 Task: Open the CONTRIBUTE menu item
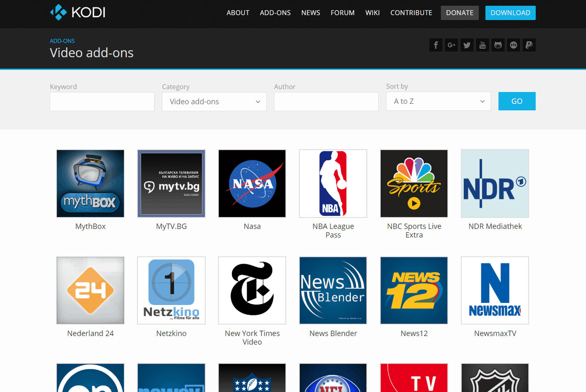[411, 13]
